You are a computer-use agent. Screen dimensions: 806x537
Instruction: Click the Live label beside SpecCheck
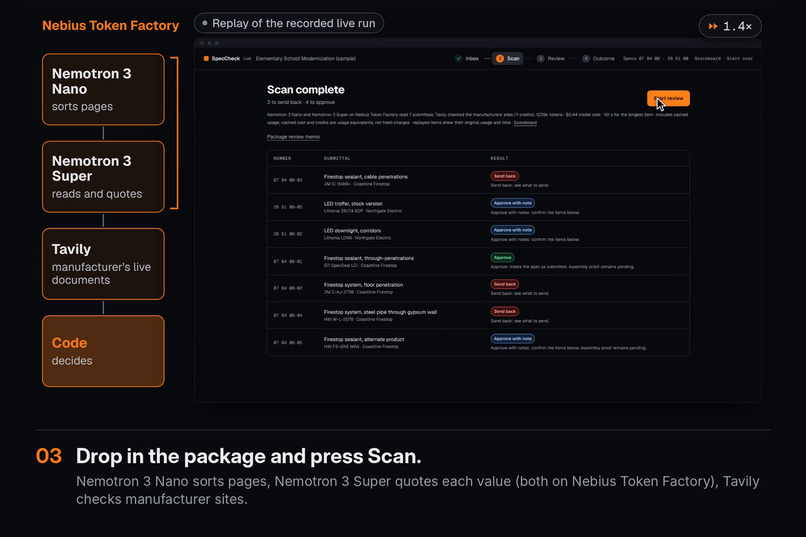pyautogui.click(x=247, y=59)
